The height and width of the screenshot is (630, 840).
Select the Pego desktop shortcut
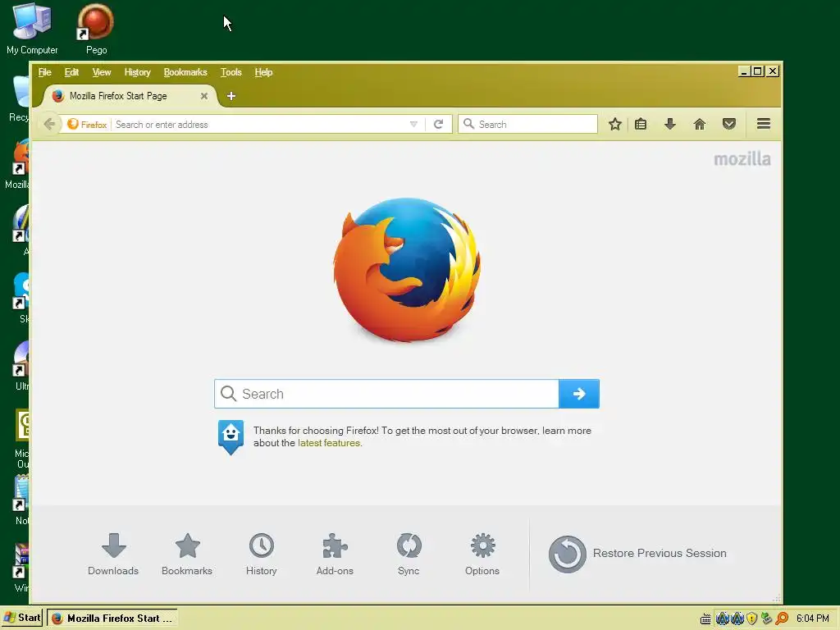coord(96,29)
